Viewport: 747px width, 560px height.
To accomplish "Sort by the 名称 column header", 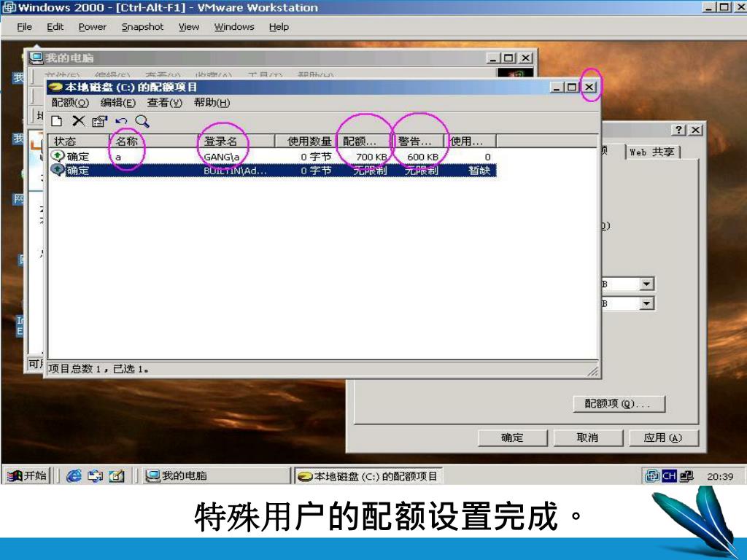I will click(x=153, y=141).
